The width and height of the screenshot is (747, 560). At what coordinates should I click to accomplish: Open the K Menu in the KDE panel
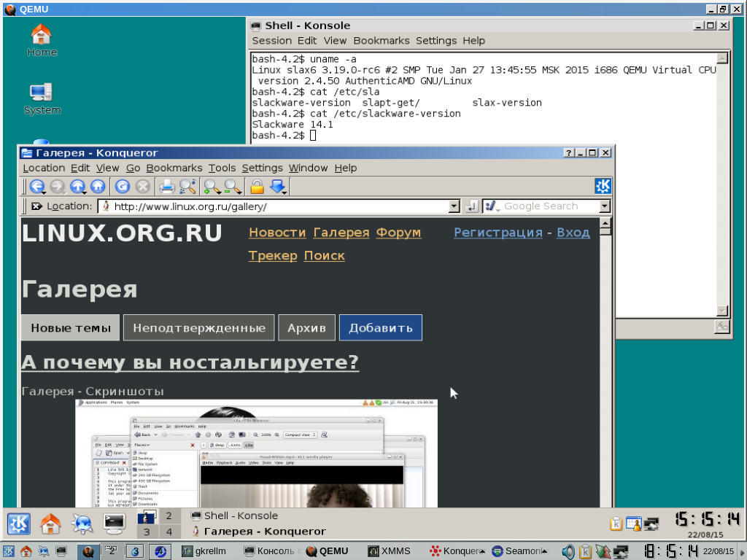[18, 524]
